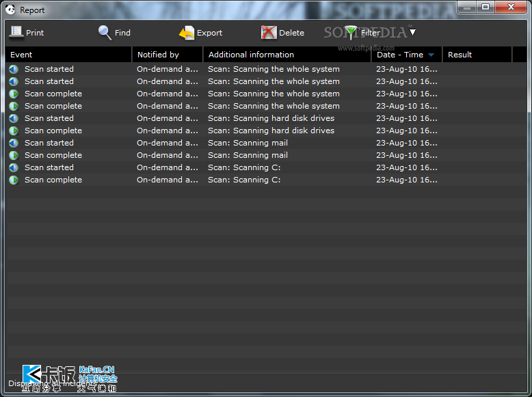Image resolution: width=532 pixels, height=397 pixels.
Task: Click the blue icon of Scan started hard disk drives row
Action: click(14, 119)
